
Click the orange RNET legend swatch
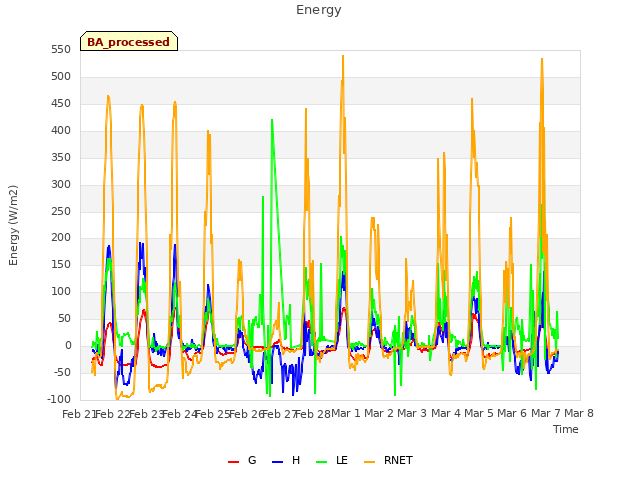(x=369, y=462)
